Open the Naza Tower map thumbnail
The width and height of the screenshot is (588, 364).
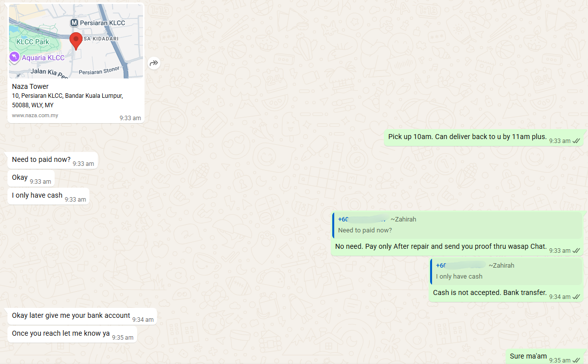point(76,41)
